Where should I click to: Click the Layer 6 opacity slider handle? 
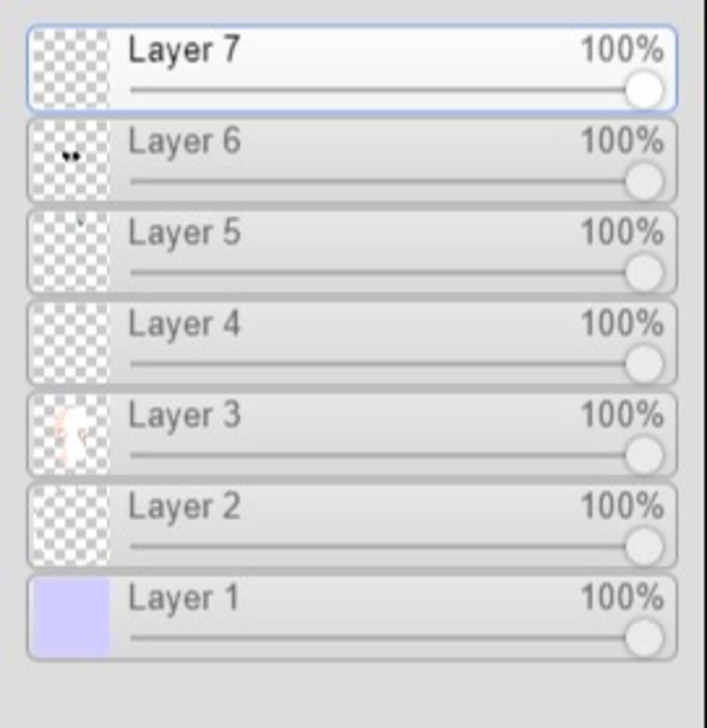[644, 182]
